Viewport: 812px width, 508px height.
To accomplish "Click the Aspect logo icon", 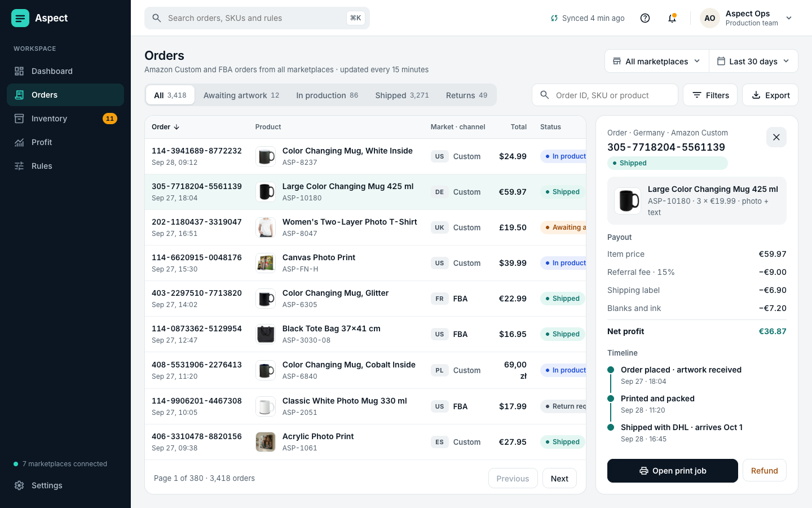I will 20,18.
